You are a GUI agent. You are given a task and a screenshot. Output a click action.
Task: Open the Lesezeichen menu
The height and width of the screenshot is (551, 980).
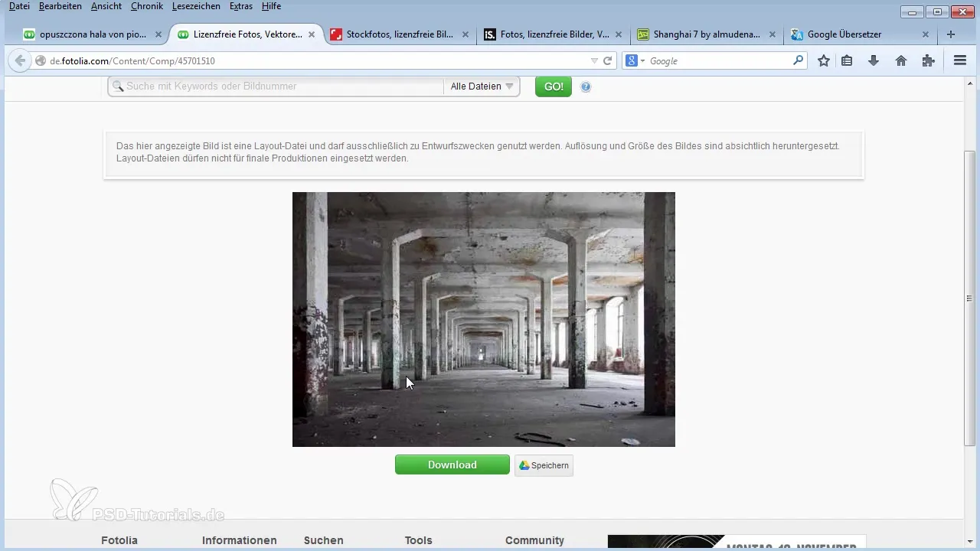[x=197, y=6]
